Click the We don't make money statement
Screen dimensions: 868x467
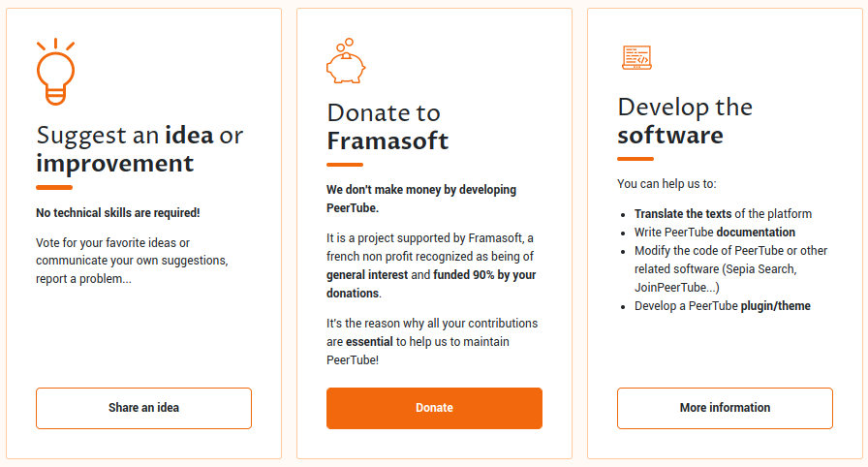click(x=421, y=199)
